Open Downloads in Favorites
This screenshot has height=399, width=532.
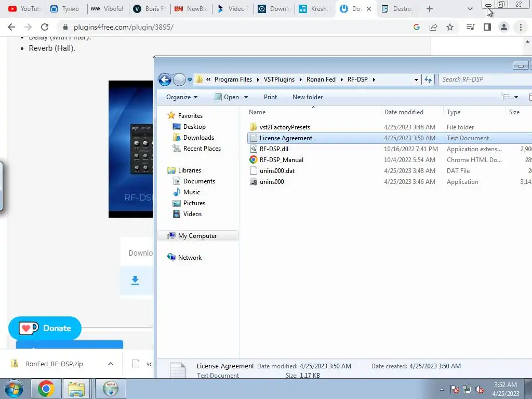pyautogui.click(x=198, y=137)
